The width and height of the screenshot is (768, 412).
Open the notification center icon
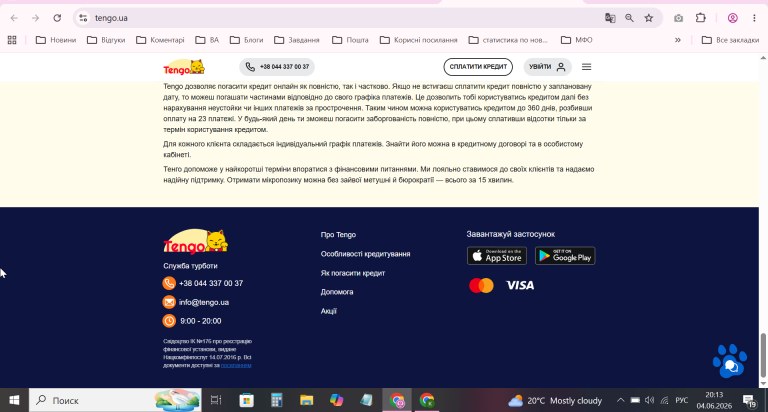click(749, 401)
